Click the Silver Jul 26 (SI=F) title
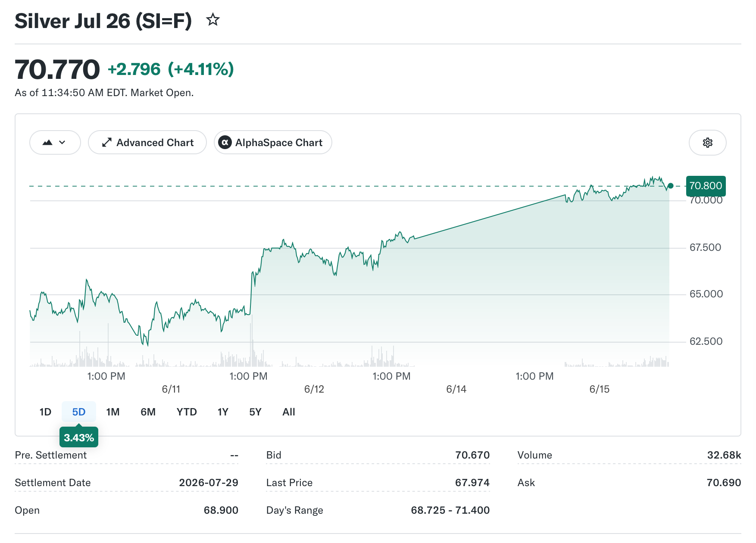Screen dimensions: 756x543 point(103,21)
